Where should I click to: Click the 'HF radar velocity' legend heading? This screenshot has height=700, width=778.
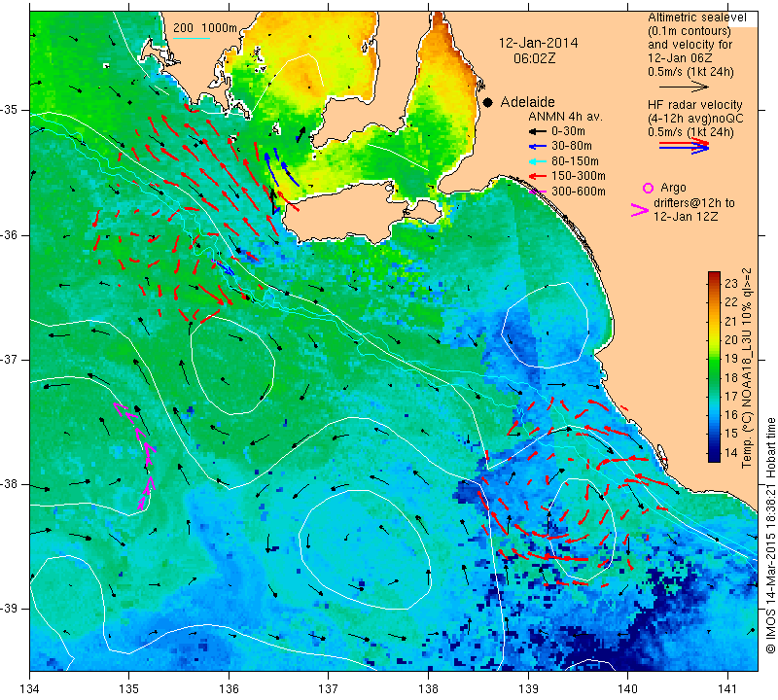694,105
